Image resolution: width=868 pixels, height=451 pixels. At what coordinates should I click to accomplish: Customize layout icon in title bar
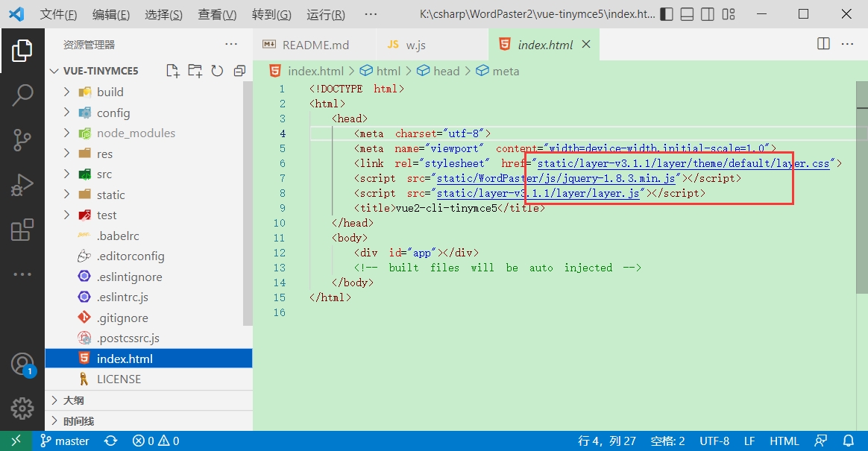pyautogui.click(x=729, y=14)
